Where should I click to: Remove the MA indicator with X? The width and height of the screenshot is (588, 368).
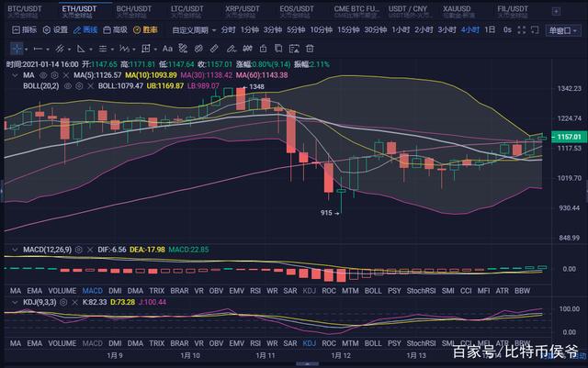coord(66,75)
